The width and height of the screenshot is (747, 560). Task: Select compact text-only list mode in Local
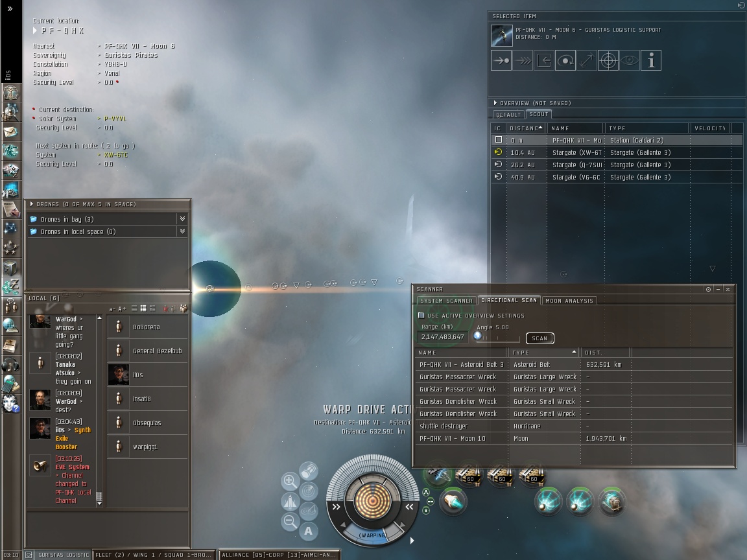point(134,309)
